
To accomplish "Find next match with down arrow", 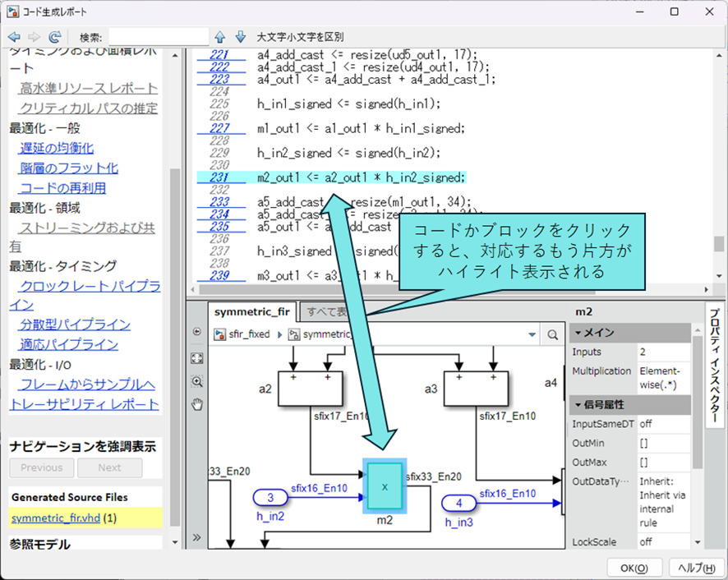I will (x=241, y=37).
